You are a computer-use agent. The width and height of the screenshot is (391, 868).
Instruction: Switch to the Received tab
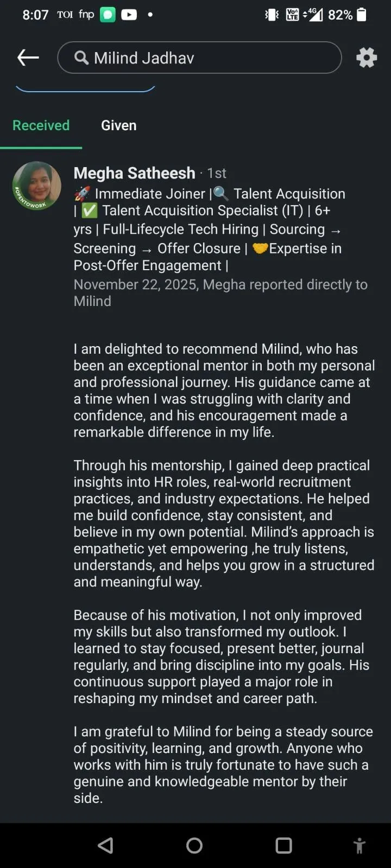pyautogui.click(x=41, y=126)
